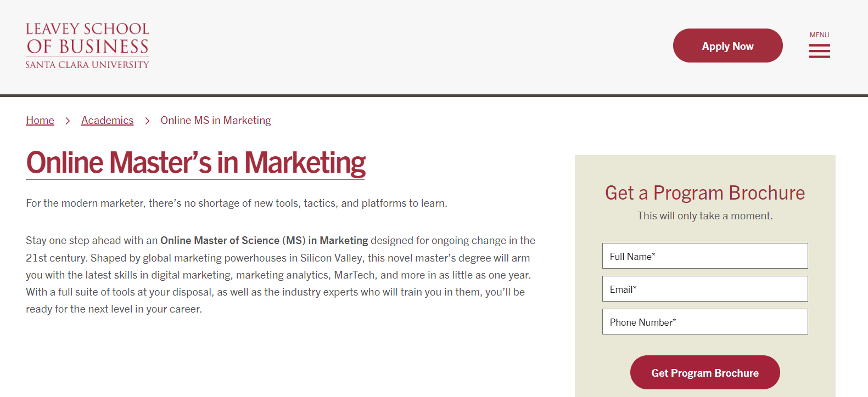This screenshot has width=868, height=397.
Task: Click the maroon underline beneath the page title
Action: click(195, 179)
